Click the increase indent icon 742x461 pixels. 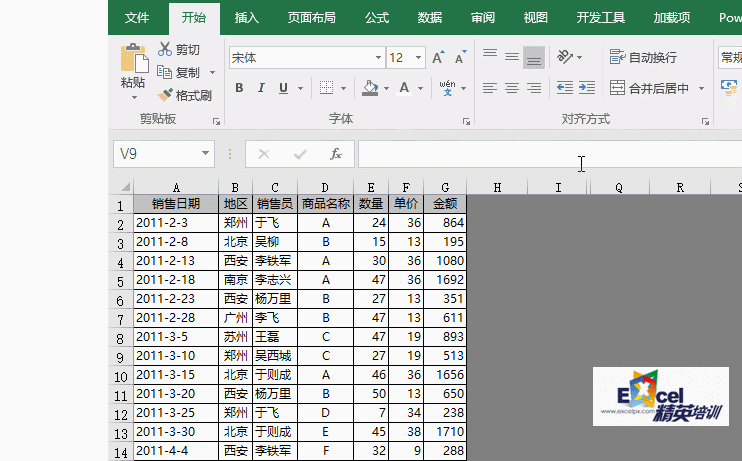coord(587,88)
